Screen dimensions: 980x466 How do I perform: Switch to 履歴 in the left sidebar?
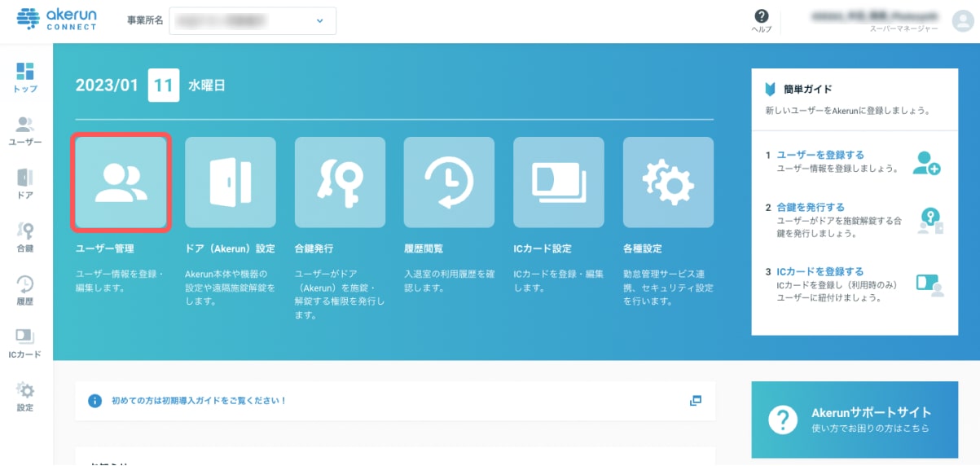25,290
